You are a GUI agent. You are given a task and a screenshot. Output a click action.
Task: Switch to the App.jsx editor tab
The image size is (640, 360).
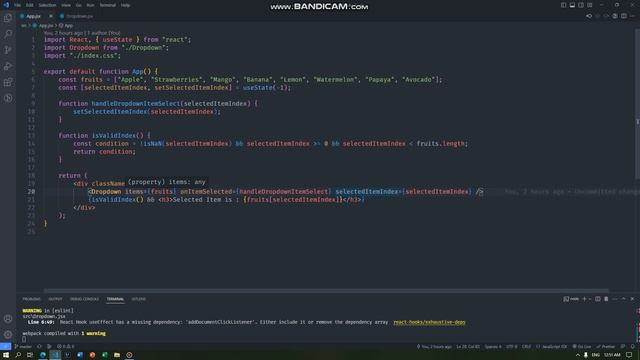click(33, 16)
